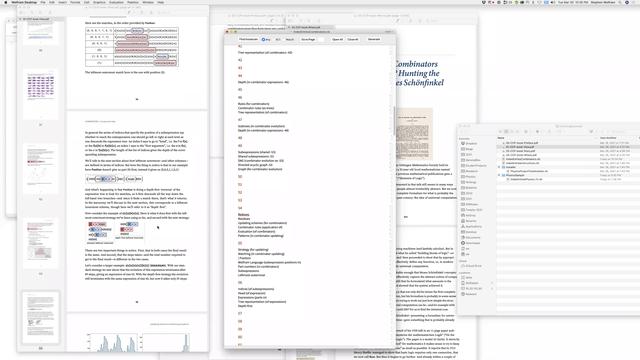This screenshot has width=640, height=360.
Task: Click the Finder action gear icon
Action: [x=538, y=131]
